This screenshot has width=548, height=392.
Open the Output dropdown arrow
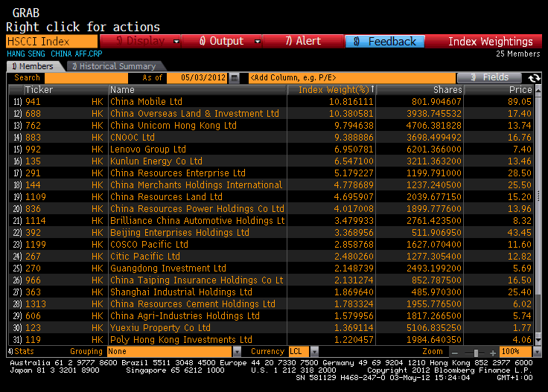coord(253,42)
